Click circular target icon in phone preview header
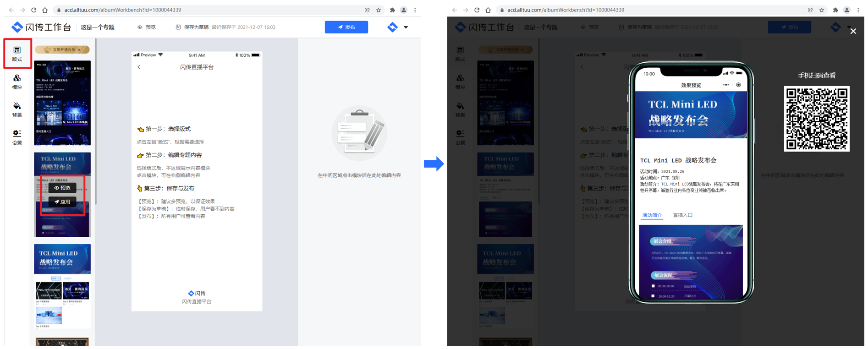Screen dimensions: 868x349 click(738, 85)
